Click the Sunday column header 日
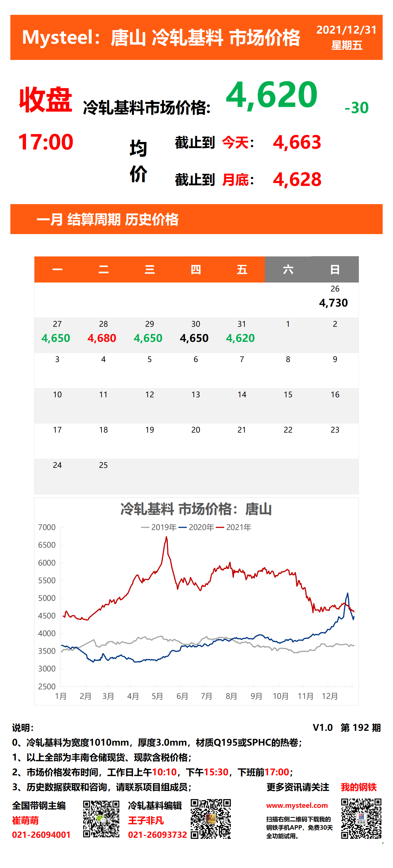Image resolution: width=393 pixels, height=868 pixels. [x=335, y=270]
